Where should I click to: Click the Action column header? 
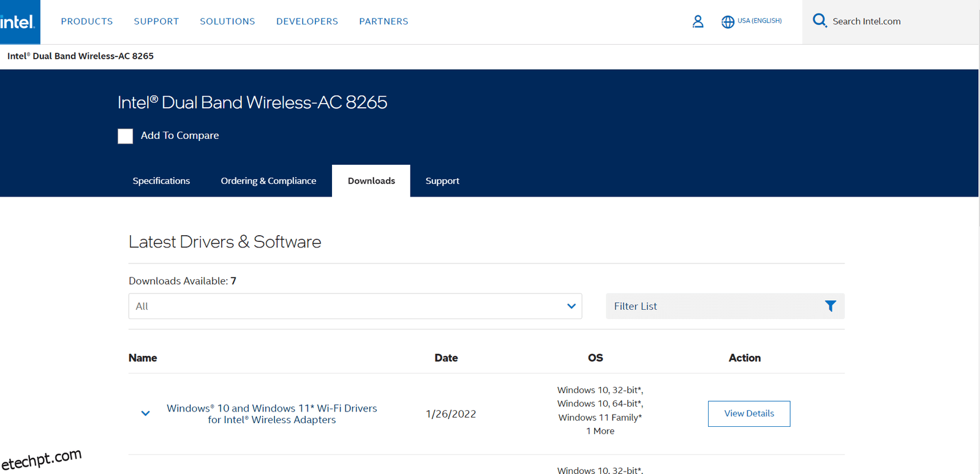[745, 358]
